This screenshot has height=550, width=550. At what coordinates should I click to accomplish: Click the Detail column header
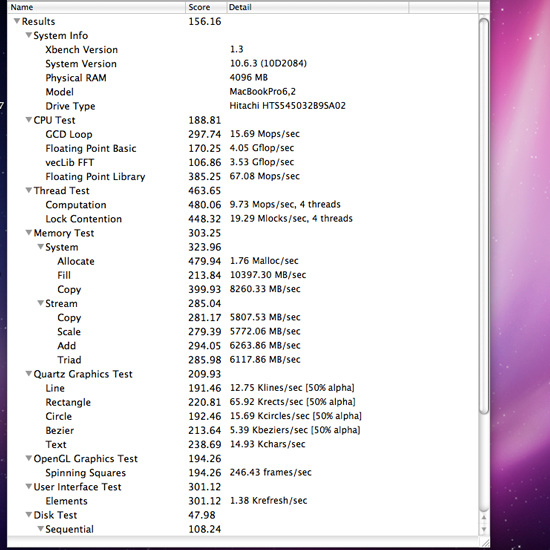pyautogui.click(x=317, y=7)
